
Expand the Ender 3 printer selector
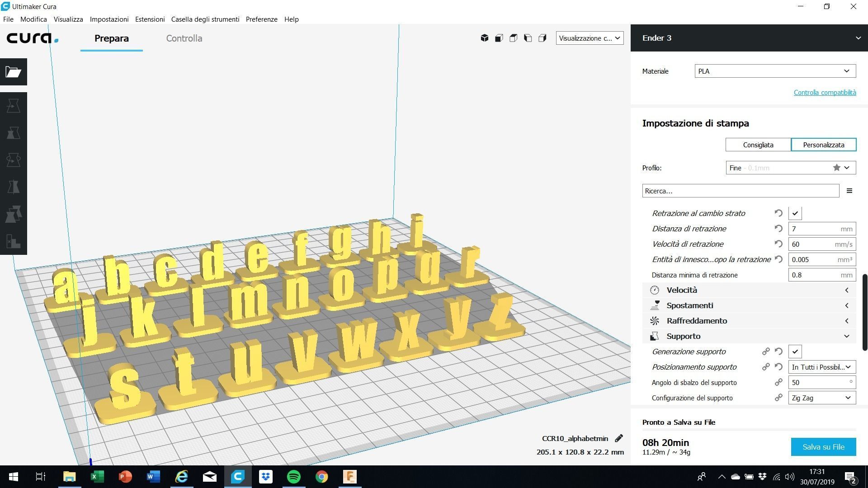749,38
